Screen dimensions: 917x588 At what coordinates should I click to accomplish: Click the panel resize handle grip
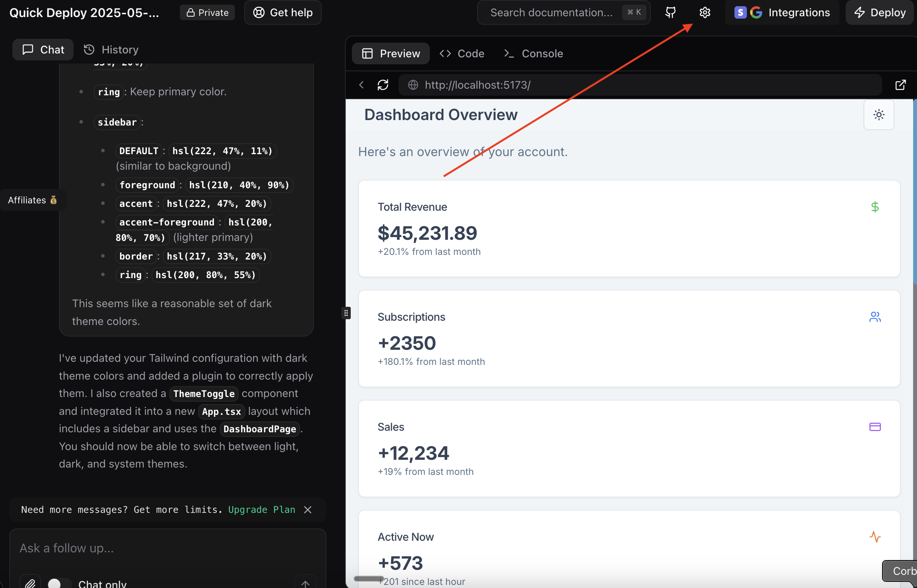[346, 313]
